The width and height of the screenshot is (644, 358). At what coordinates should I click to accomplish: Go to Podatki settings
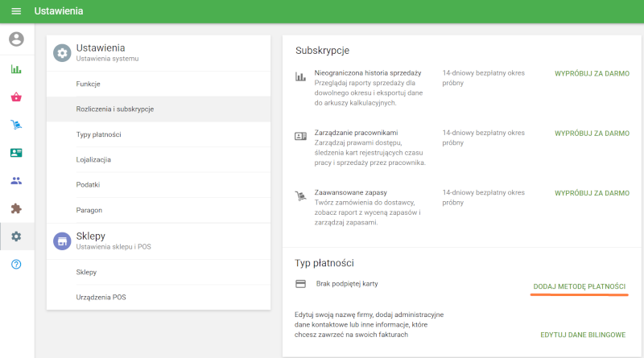pyautogui.click(x=88, y=185)
